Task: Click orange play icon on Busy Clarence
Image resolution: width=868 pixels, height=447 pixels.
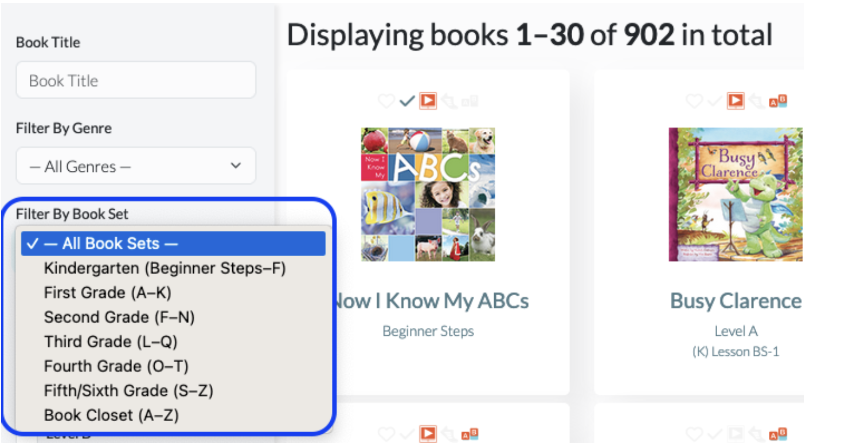Action: pos(736,101)
